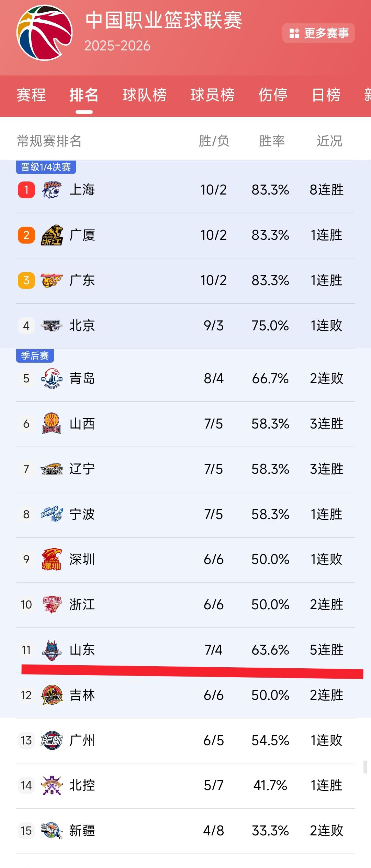This screenshot has height=868, width=371.
Task: Click the Qingdao Eagles team logo
Action: click(x=52, y=379)
